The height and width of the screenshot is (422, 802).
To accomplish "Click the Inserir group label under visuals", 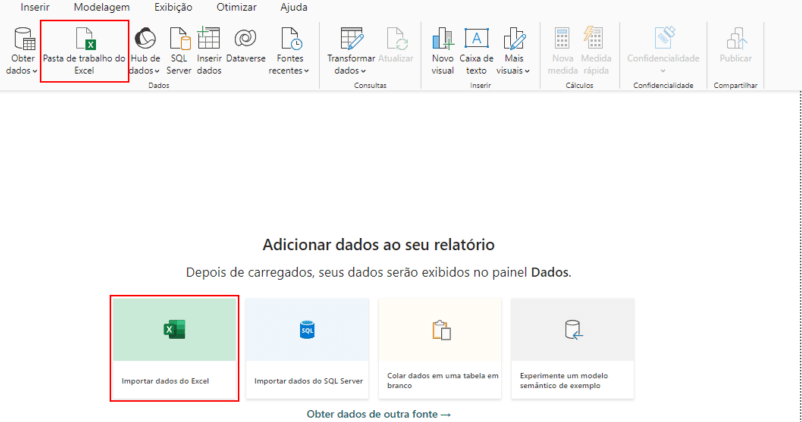I will click(x=480, y=85).
